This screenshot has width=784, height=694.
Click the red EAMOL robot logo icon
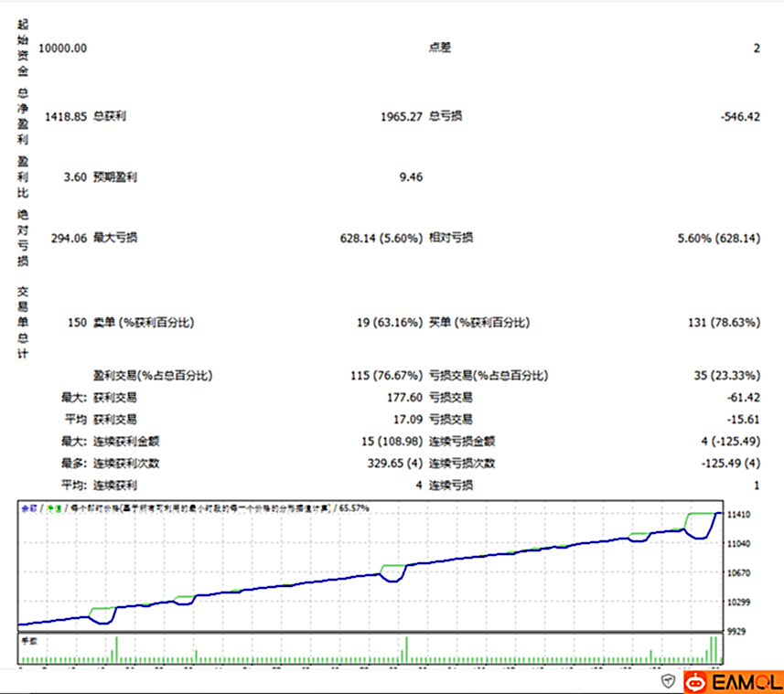pos(696,681)
